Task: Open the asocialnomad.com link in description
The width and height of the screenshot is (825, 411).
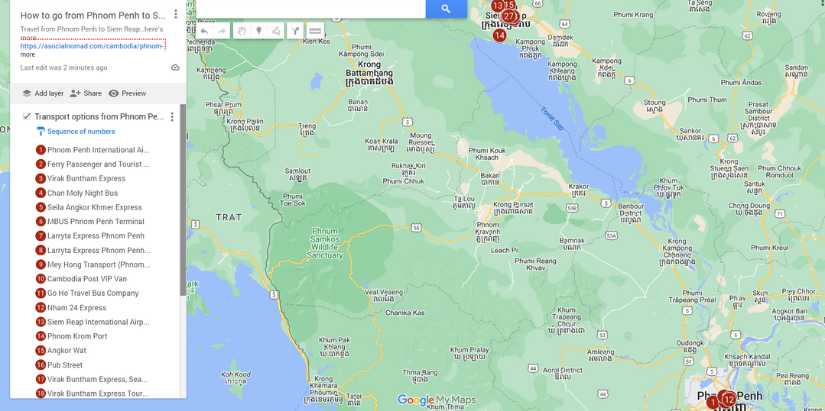Action: [x=92, y=46]
